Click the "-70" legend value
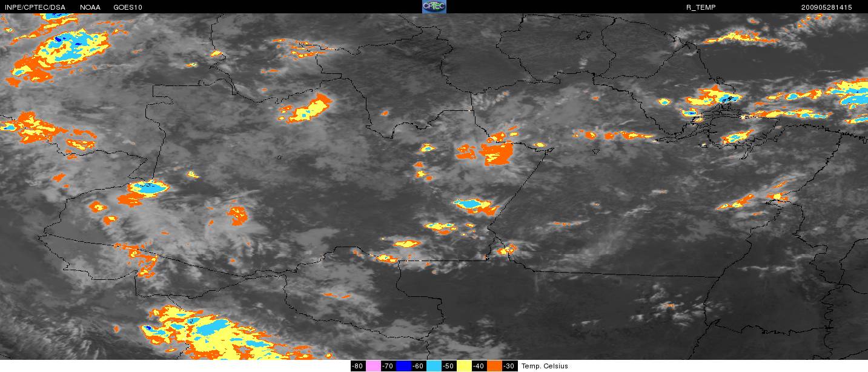 tap(388, 366)
